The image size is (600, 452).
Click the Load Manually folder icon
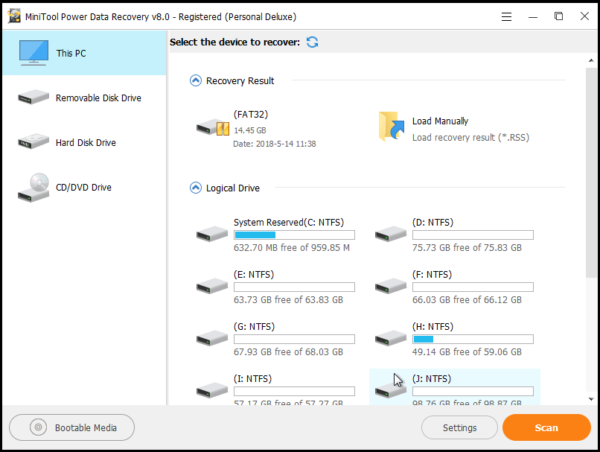point(391,127)
